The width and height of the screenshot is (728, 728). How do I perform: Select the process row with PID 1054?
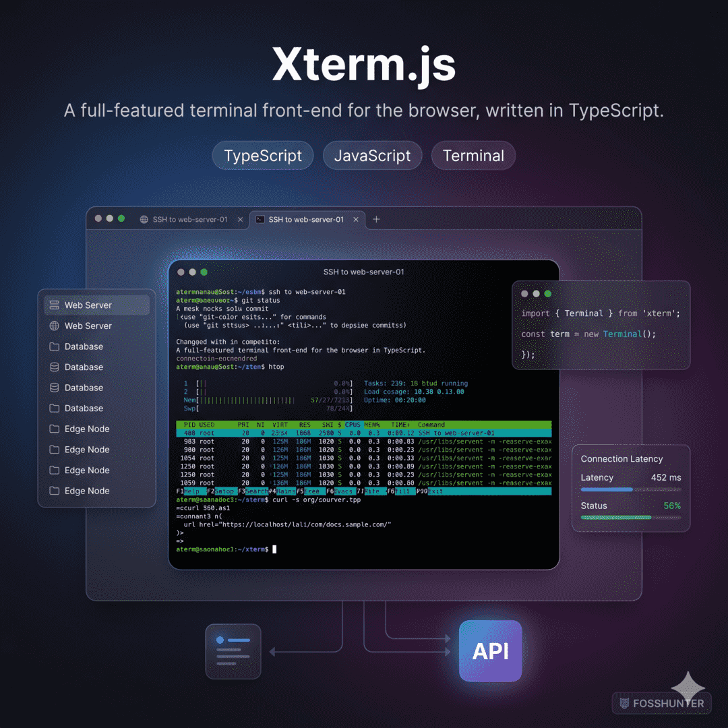click(363, 458)
